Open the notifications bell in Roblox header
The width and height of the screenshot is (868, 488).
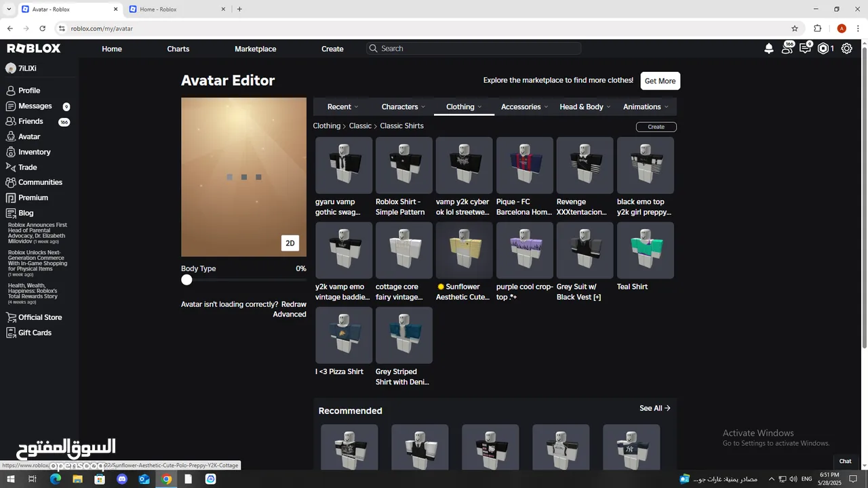click(x=769, y=49)
